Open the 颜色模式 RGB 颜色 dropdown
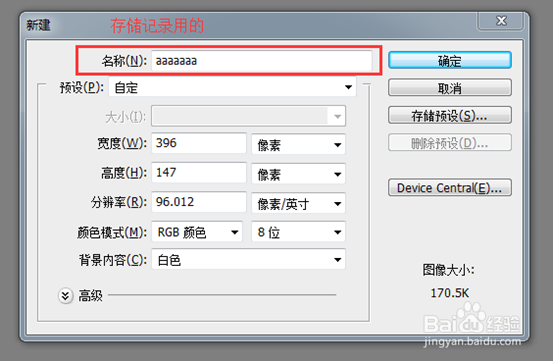This screenshot has width=553, height=361. [197, 232]
